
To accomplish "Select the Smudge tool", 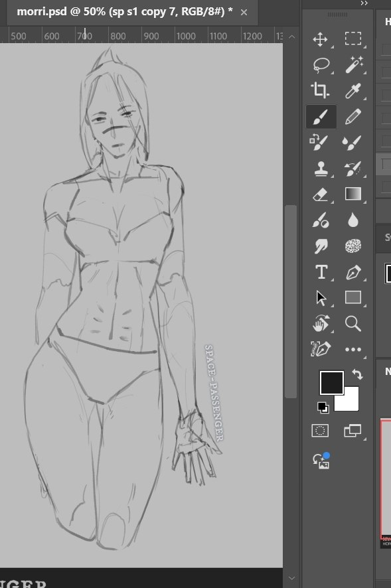I will (321, 246).
